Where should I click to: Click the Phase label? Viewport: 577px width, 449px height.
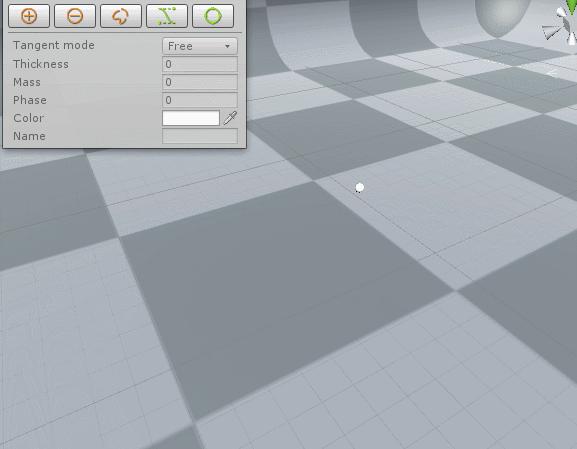pyautogui.click(x=30, y=100)
